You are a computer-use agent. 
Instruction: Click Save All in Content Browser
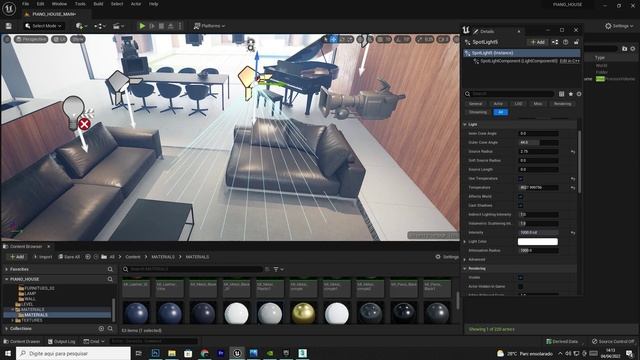69,257
